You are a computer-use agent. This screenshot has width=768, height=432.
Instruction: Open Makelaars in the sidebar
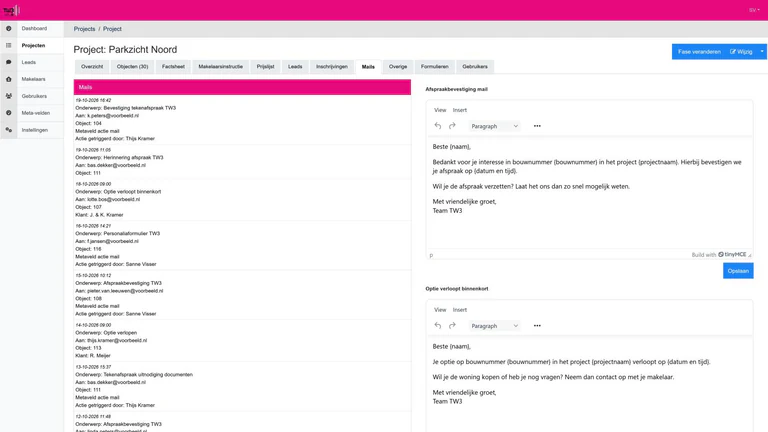click(x=33, y=79)
